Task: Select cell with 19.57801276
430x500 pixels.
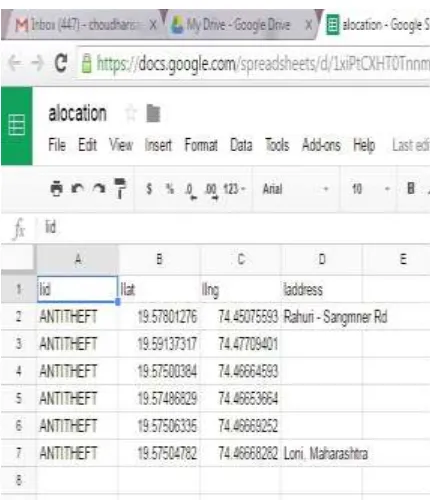Action: click(x=159, y=317)
